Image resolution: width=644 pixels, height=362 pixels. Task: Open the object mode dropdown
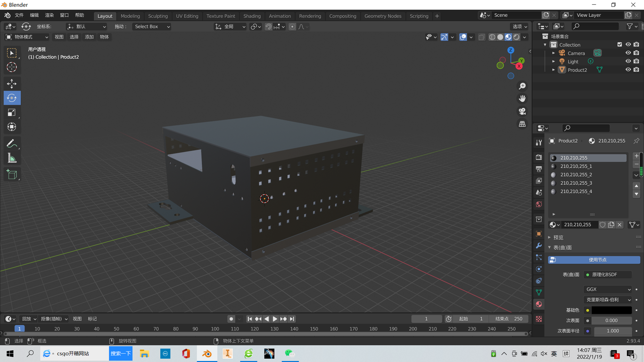pos(27,37)
